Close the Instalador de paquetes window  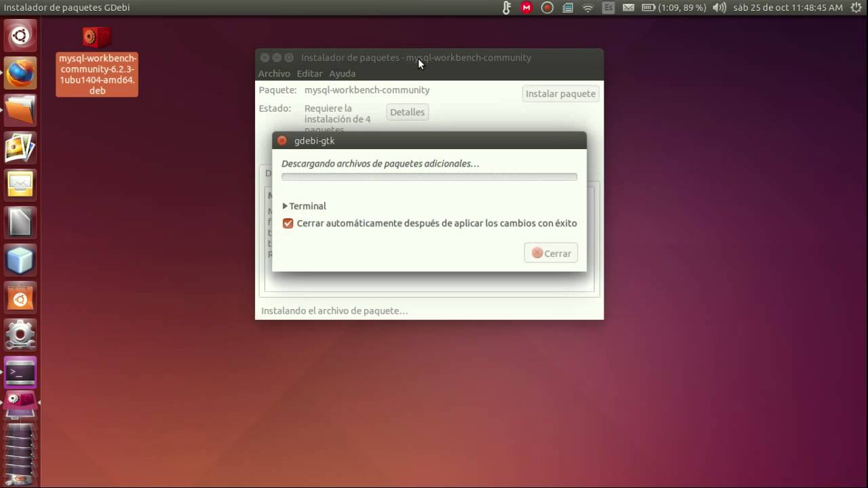click(x=265, y=58)
